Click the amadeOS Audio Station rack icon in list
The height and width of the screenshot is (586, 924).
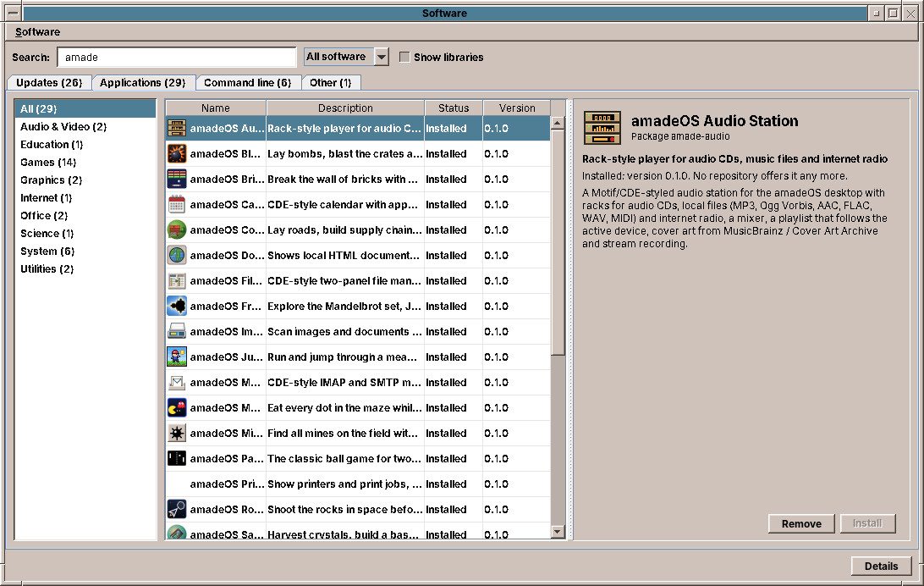click(x=177, y=128)
